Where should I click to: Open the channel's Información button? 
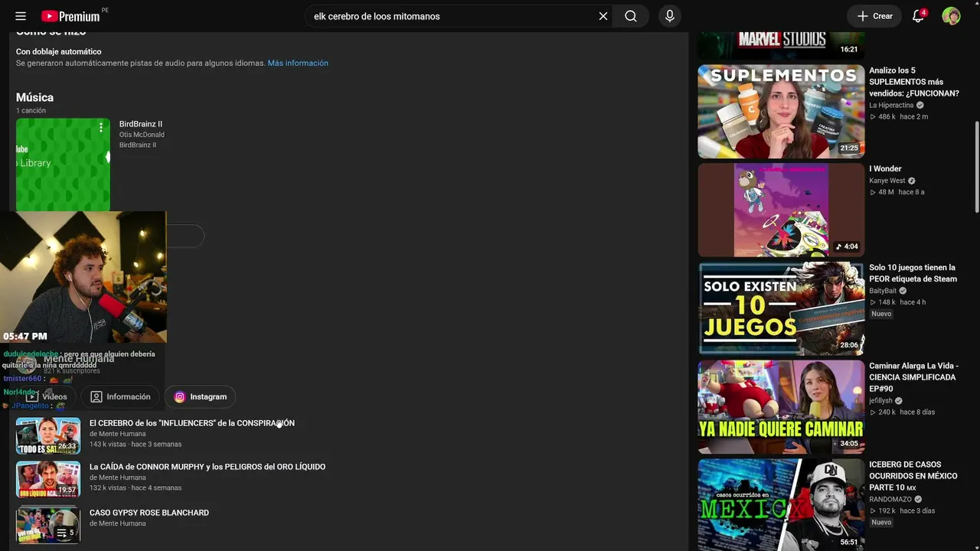(120, 396)
